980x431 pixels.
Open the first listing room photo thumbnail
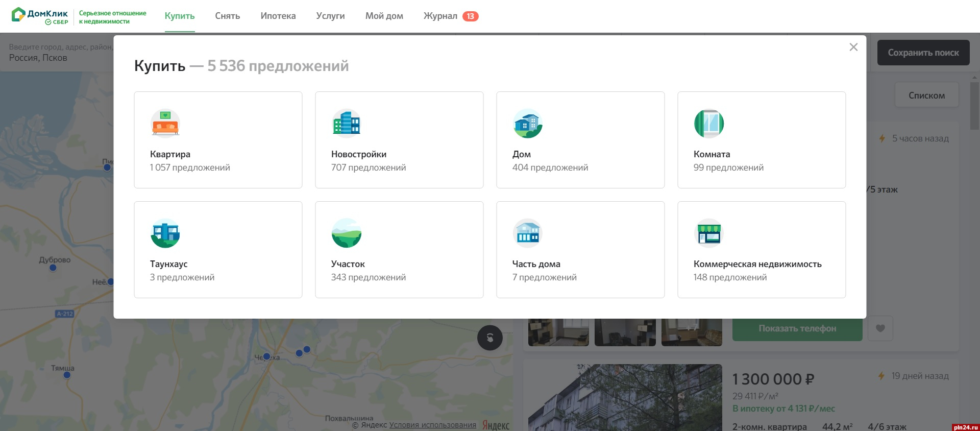(558, 332)
